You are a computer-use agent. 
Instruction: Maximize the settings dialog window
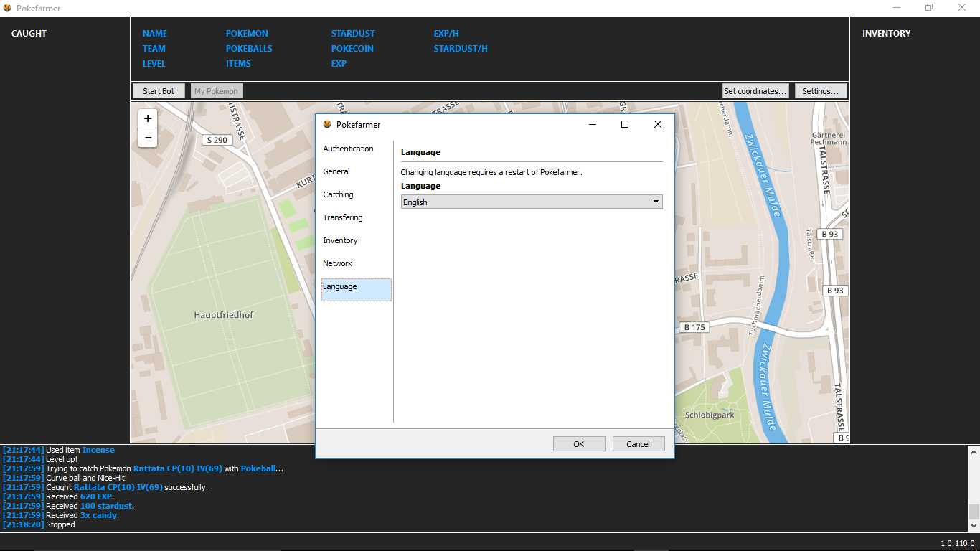625,124
